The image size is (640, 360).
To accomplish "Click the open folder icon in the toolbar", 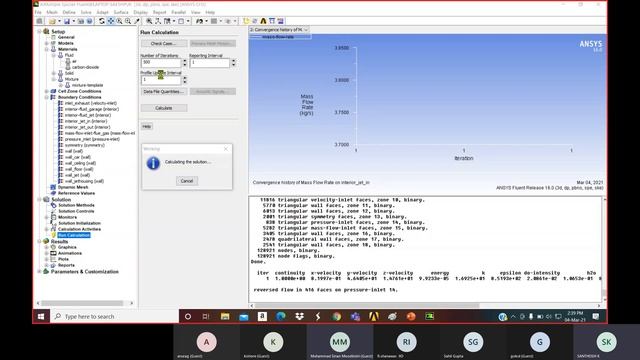I will (x=52, y=21).
